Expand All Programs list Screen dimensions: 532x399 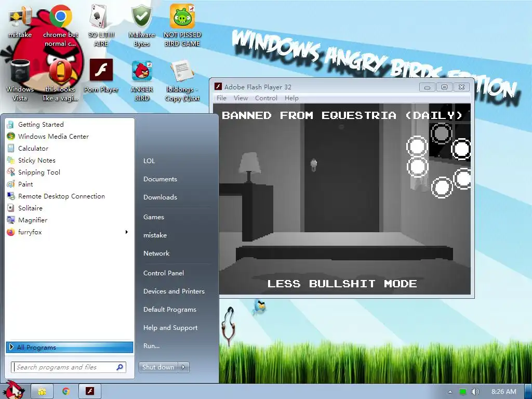70,347
